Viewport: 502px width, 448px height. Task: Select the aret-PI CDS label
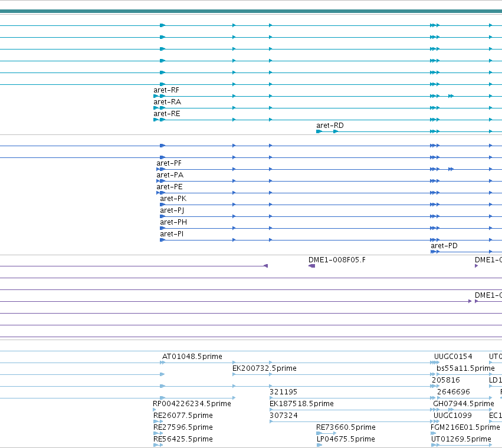coord(172,234)
